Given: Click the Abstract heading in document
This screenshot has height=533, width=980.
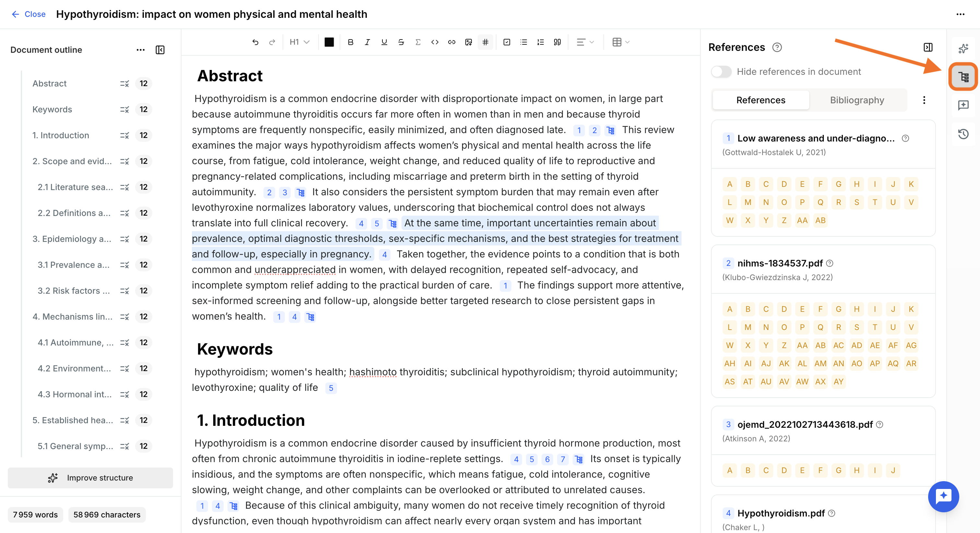Looking at the screenshot, I should [230, 76].
